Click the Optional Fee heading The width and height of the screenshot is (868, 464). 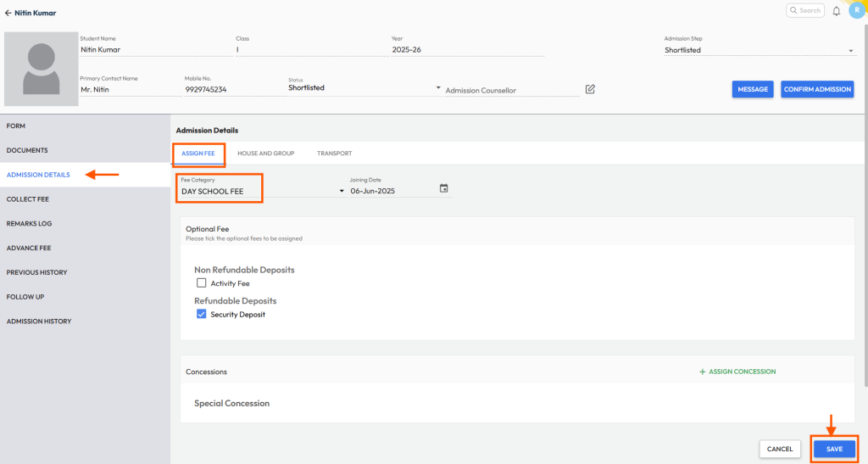click(x=207, y=229)
